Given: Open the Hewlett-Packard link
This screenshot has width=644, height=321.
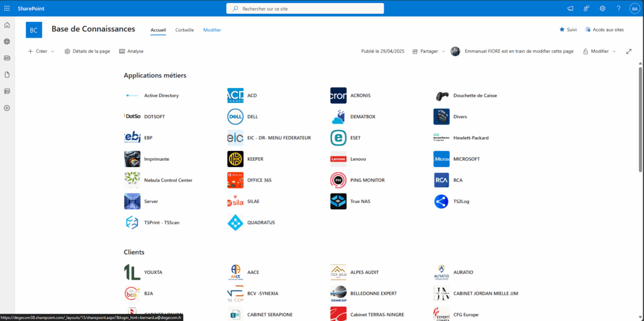Looking at the screenshot, I should 471,138.
